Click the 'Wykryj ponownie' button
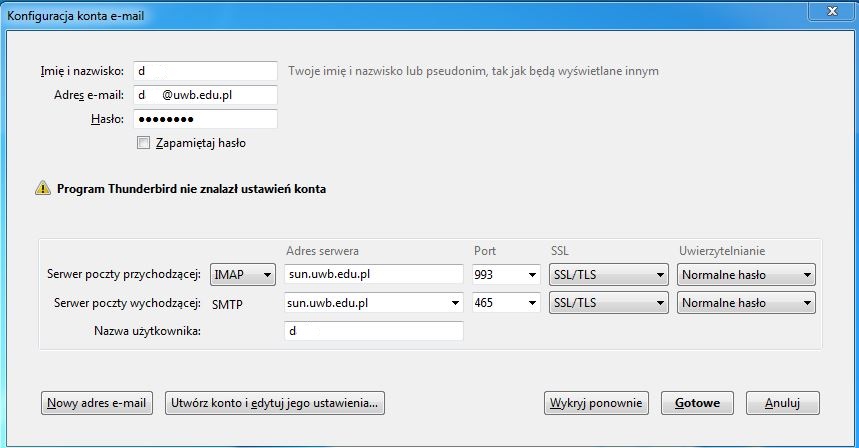 point(596,403)
